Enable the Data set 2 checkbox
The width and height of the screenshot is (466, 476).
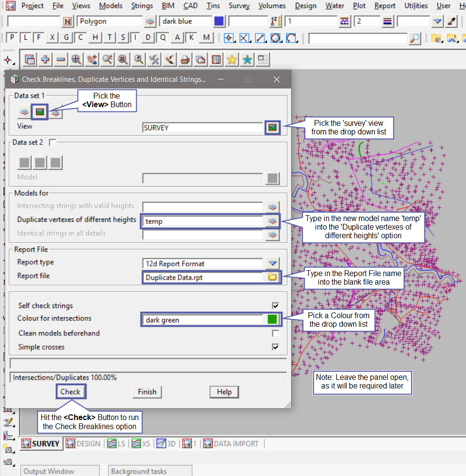click(53, 142)
